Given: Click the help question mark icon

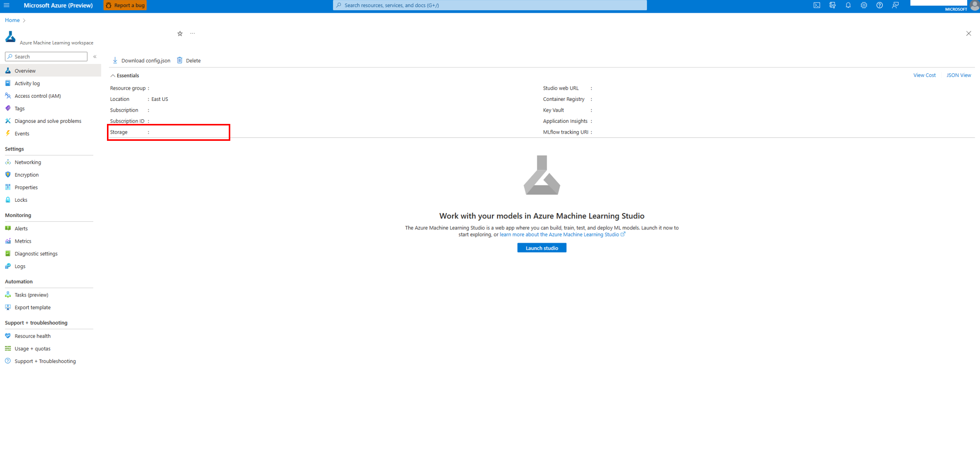Looking at the screenshot, I should (x=879, y=5).
